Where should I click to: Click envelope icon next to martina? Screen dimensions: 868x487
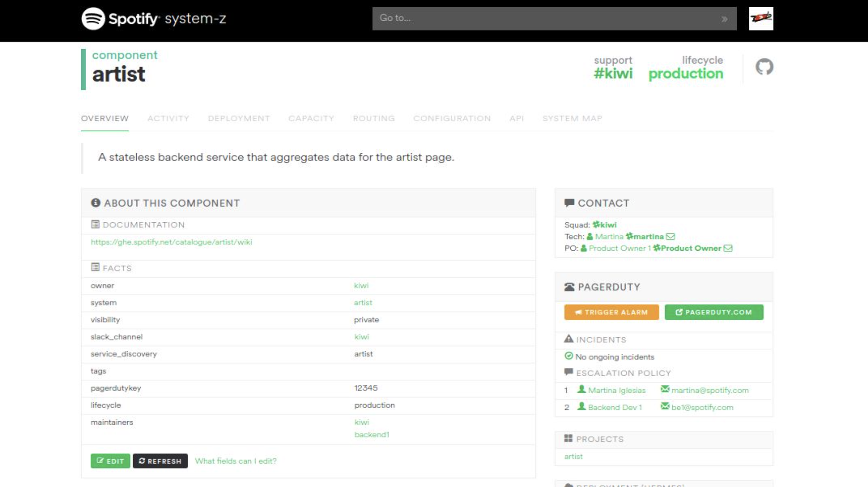[x=670, y=236]
